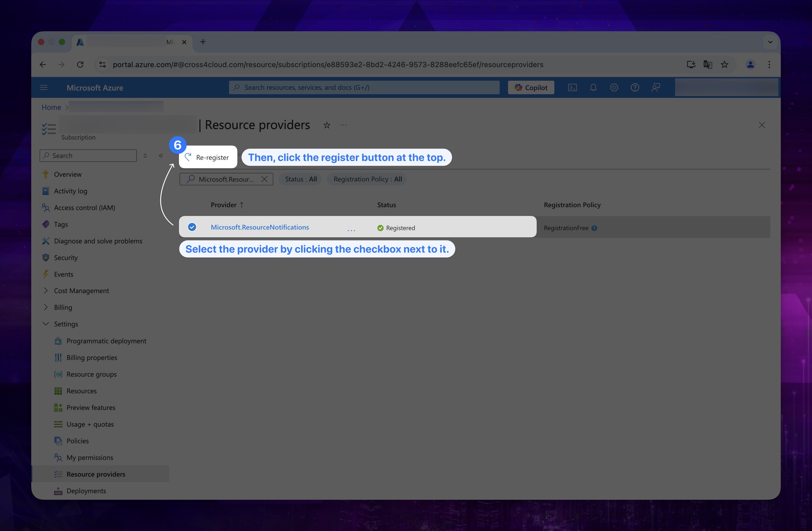
Task: Toggle sidebar expand/collapse all arrows
Action: point(145,156)
